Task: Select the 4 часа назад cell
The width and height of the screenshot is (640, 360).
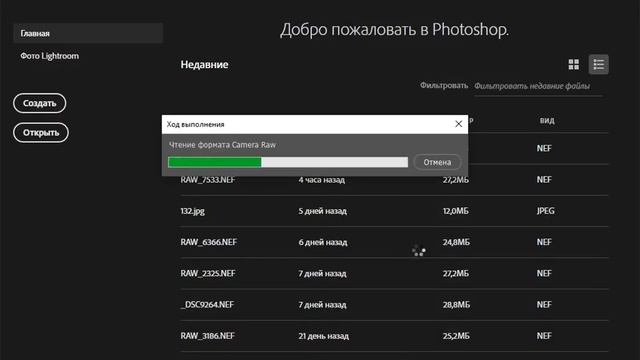Action: [x=321, y=180]
